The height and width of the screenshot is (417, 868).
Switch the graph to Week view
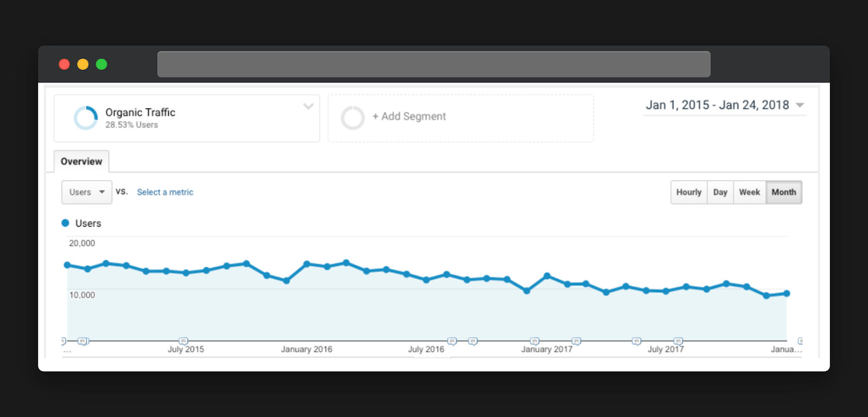749,193
